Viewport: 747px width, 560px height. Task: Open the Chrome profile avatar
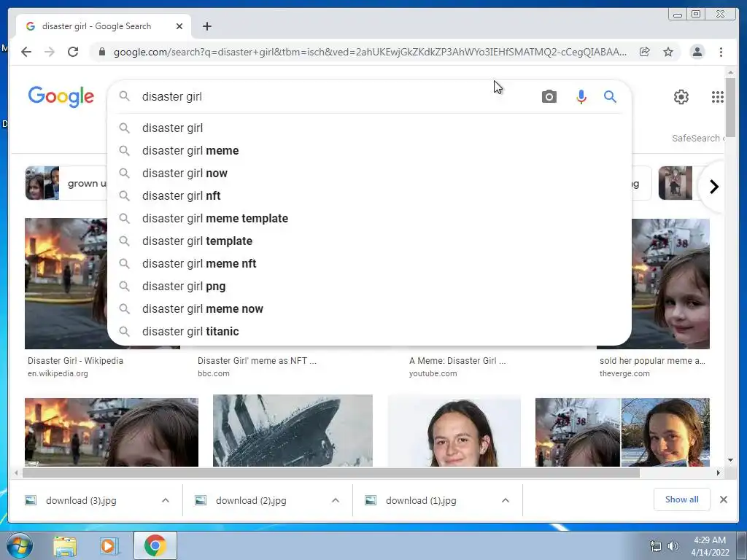697,52
